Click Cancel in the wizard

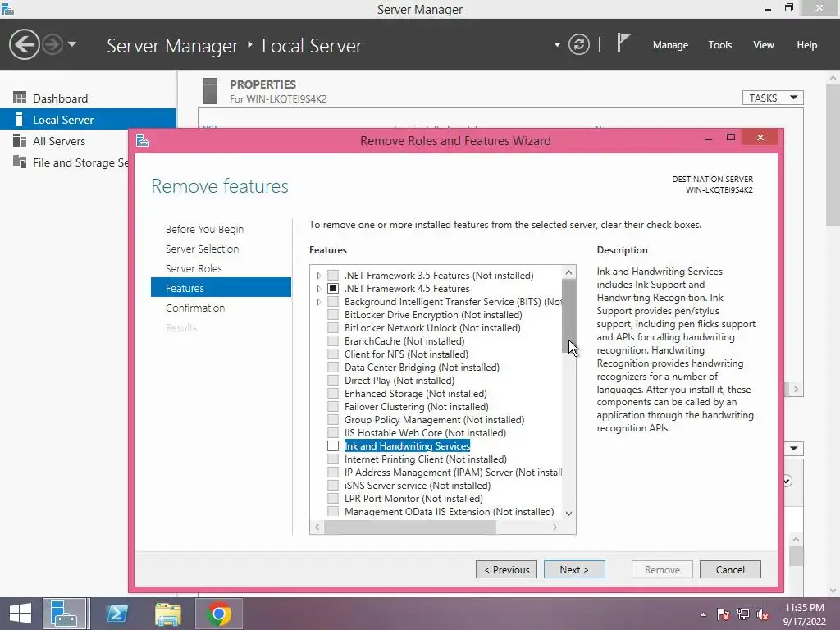[x=729, y=569]
